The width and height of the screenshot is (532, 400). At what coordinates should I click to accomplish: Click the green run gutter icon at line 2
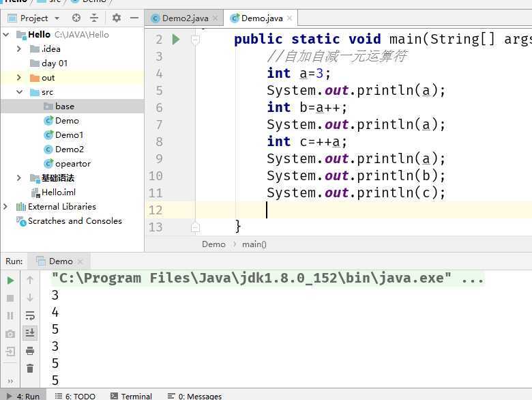click(x=176, y=40)
